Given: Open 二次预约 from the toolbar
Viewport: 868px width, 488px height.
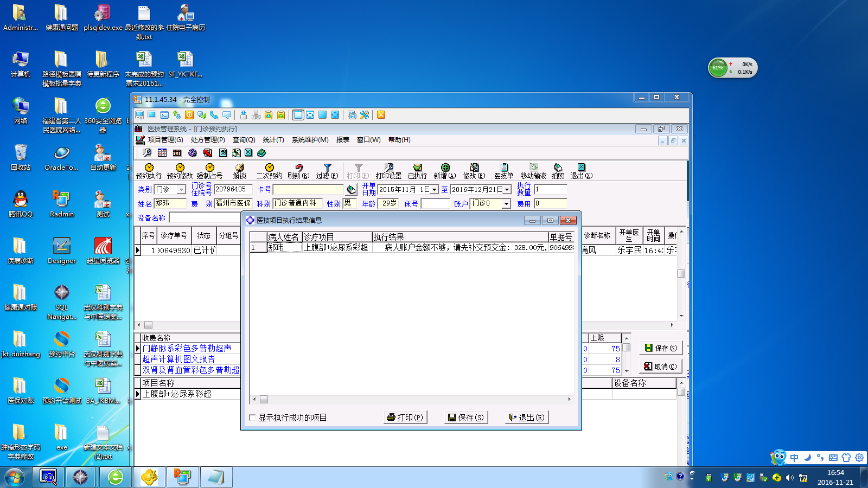Looking at the screenshot, I should (x=269, y=171).
